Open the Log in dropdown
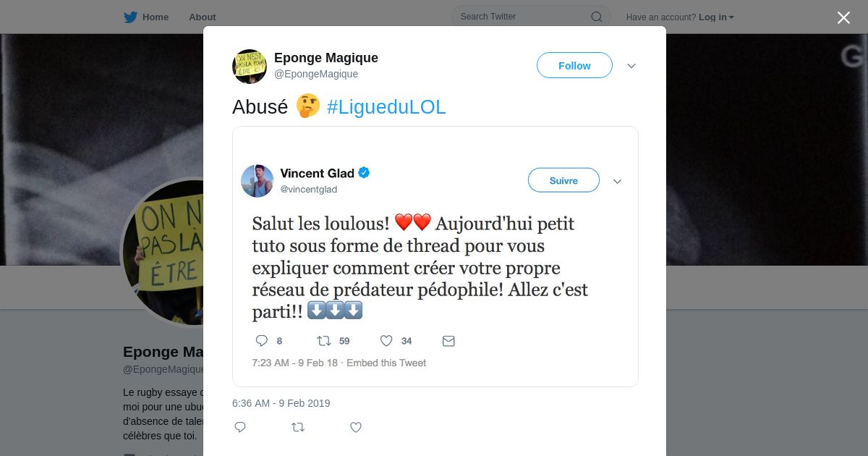The width and height of the screenshot is (868, 456). click(x=716, y=17)
